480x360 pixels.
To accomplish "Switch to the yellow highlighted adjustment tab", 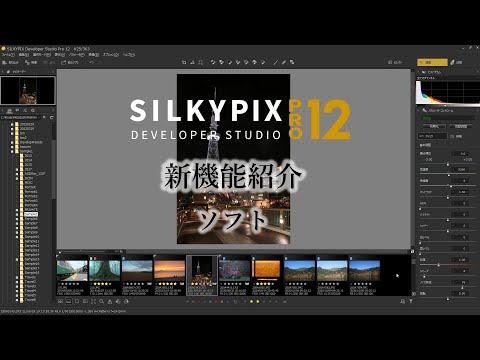I will pyautogui.click(x=432, y=62).
